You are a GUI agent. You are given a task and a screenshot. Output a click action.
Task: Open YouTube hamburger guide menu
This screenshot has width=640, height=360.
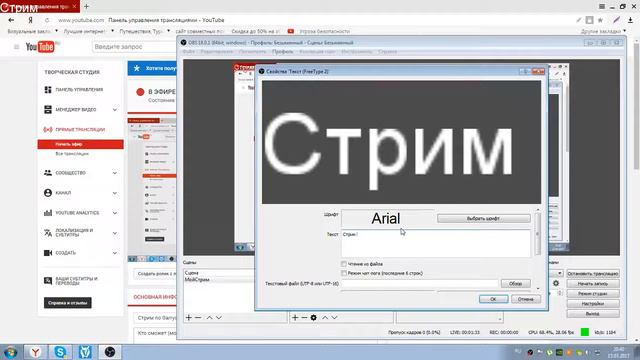pyautogui.click(x=16, y=47)
